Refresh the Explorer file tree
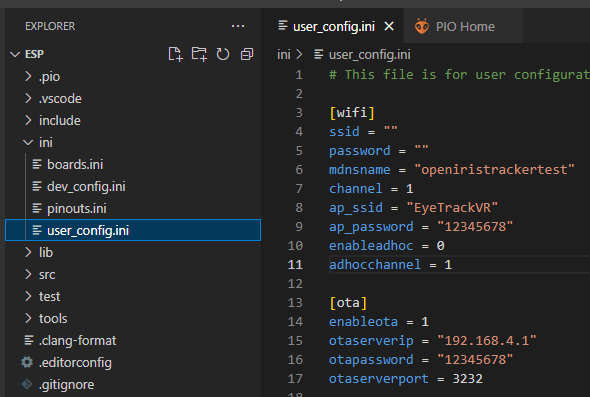The width and height of the screenshot is (590, 397). click(223, 54)
